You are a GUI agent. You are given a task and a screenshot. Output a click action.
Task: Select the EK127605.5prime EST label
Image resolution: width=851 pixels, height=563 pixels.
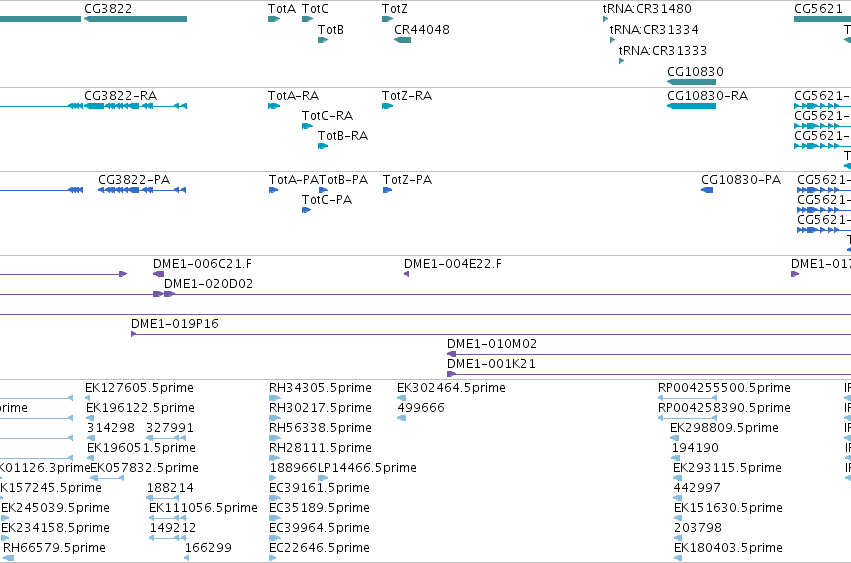[x=139, y=388]
